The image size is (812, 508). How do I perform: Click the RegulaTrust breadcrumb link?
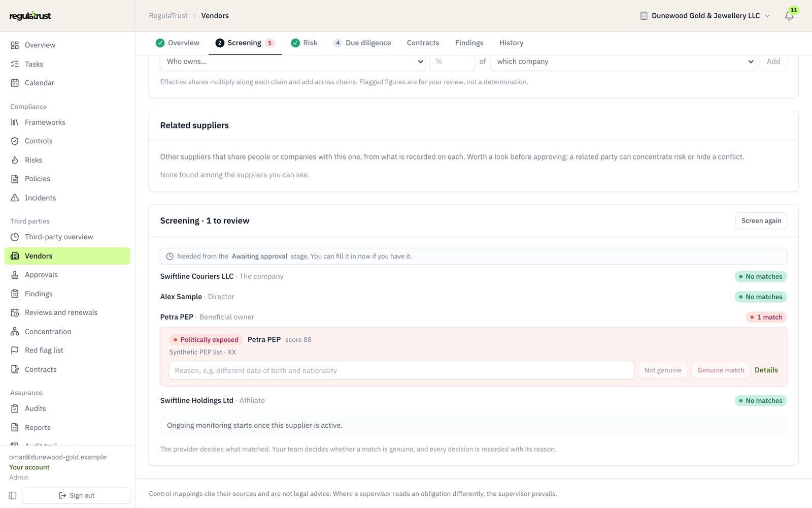point(168,16)
